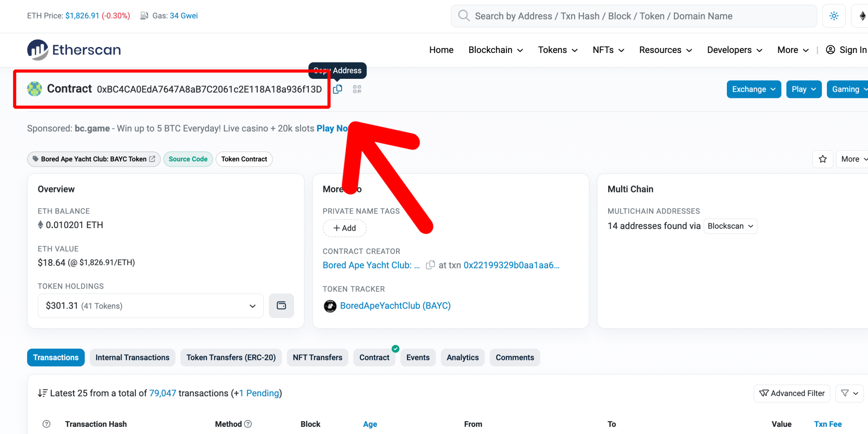This screenshot has width=868, height=434.
Task: Open the Internal Transactions tab
Action: pos(132,357)
